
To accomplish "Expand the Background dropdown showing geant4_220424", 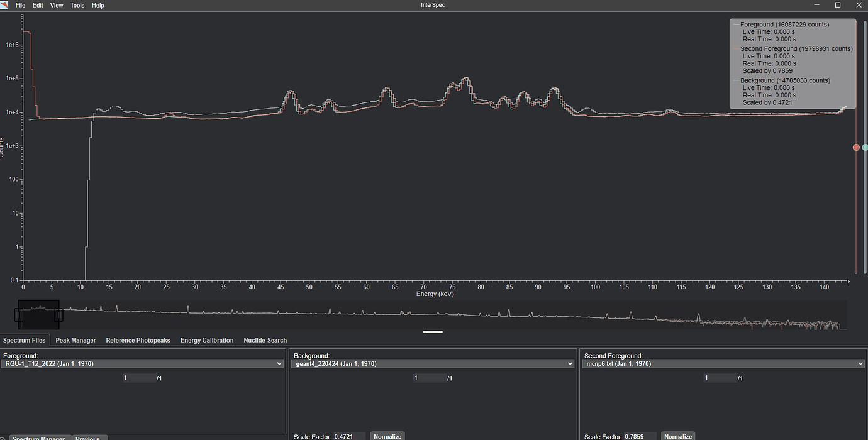I will click(433, 363).
